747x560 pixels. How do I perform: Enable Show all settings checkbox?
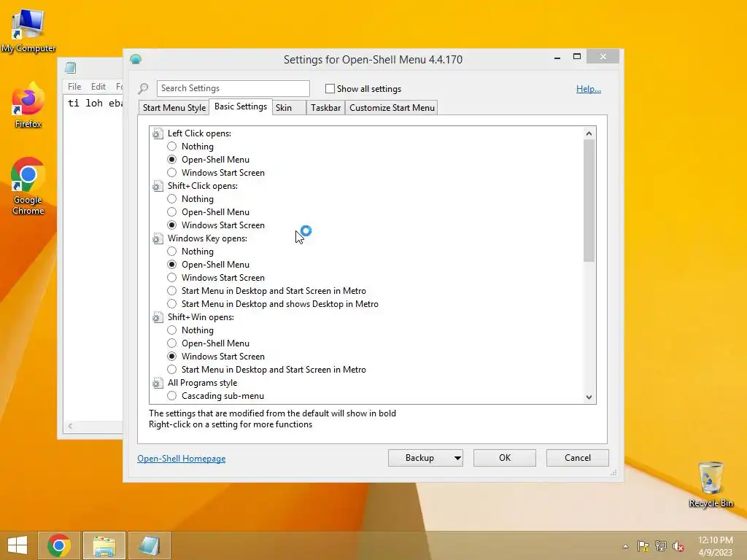330,88
